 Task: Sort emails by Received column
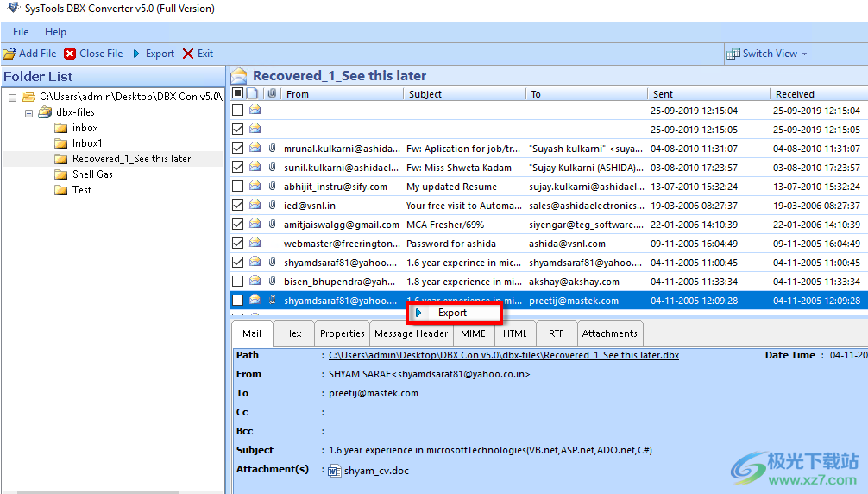(820, 93)
